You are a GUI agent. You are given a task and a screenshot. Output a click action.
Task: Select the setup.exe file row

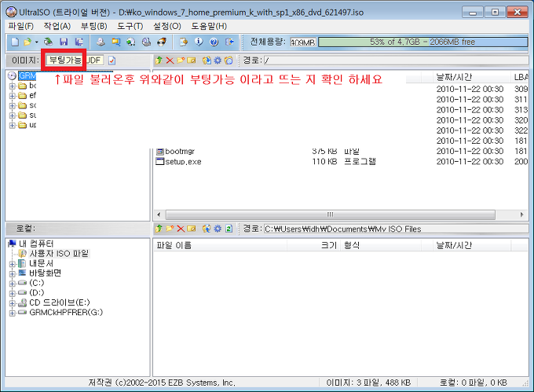341,161
